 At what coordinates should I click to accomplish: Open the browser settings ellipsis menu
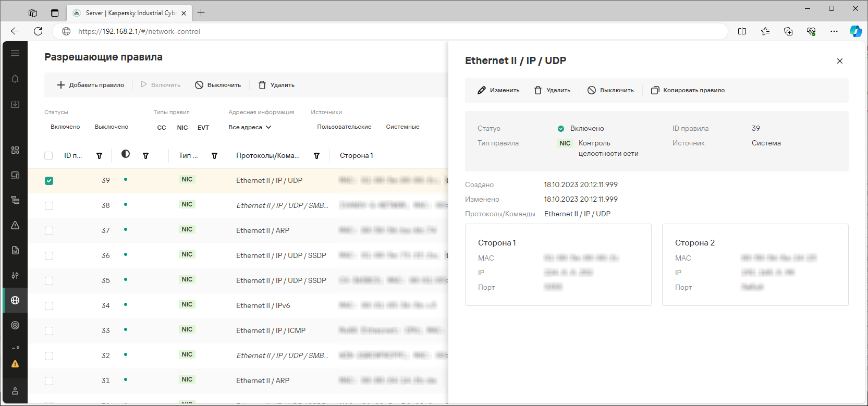pyautogui.click(x=834, y=31)
